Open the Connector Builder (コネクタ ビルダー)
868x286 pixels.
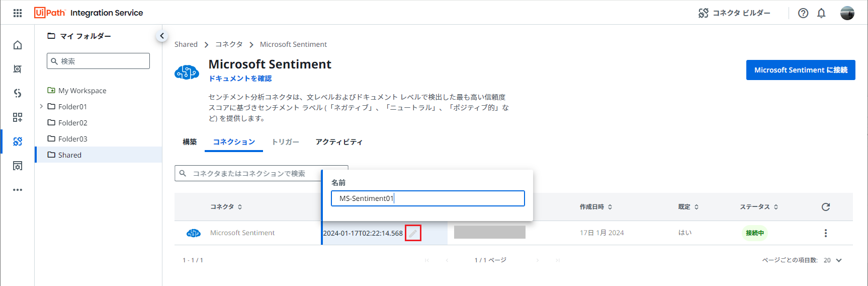(734, 13)
